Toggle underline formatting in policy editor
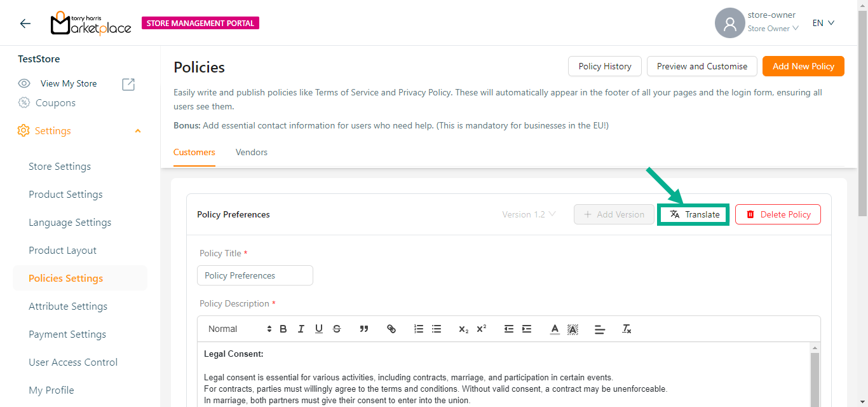868x407 pixels. (x=319, y=329)
